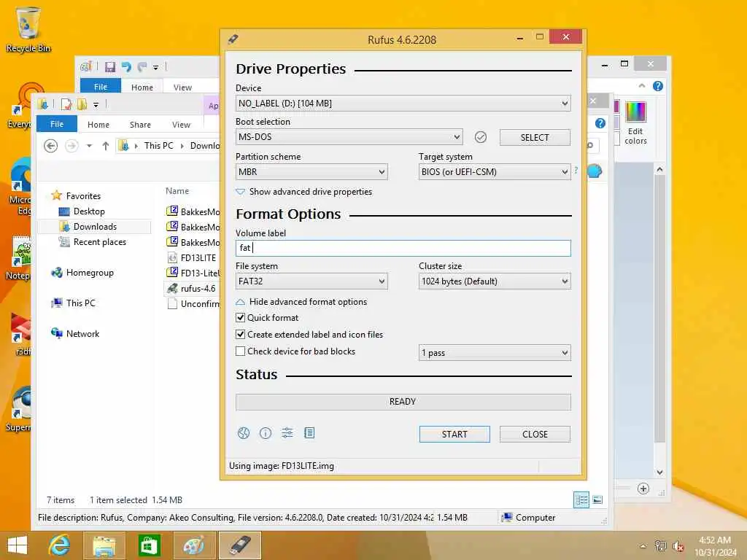
Task: Open the Cluster size dropdown
Action: point(495,281)
